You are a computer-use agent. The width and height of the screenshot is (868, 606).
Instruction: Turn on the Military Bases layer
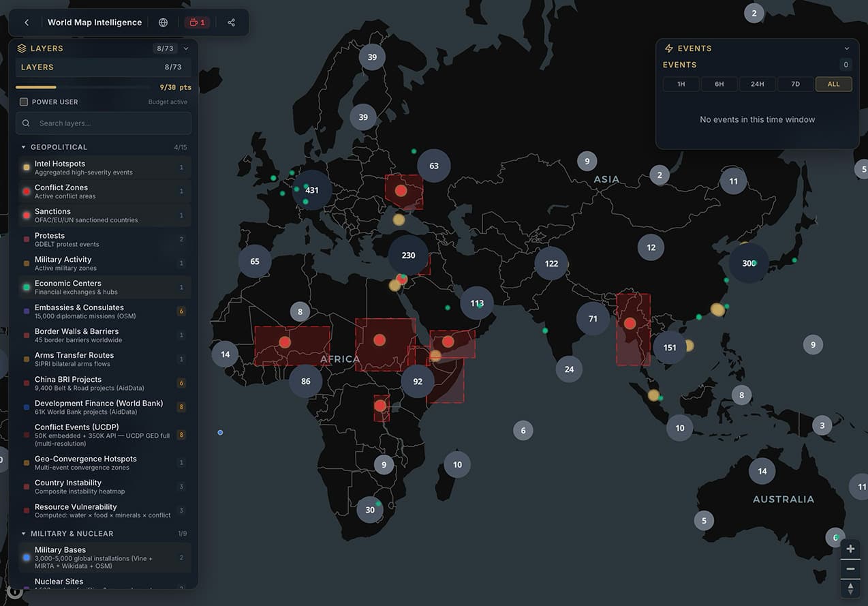tap(104, 558)
